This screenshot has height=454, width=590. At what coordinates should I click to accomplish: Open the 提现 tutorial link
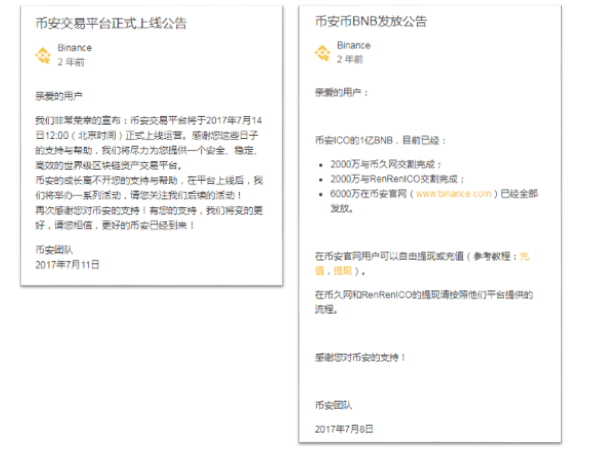pyautogui.click(x=342, y=271)
